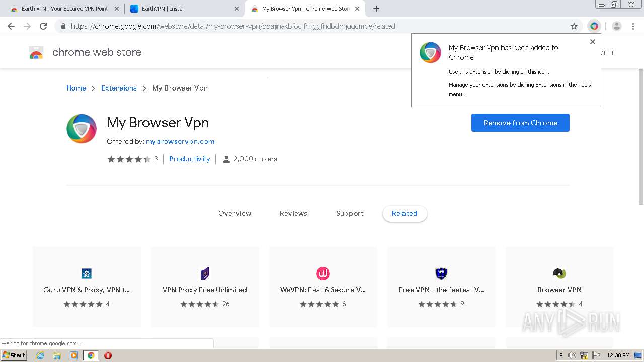The height and width of the screenshot is (362, 644).
Task: Click Browser VPN card icon
Action: [559, 274]
